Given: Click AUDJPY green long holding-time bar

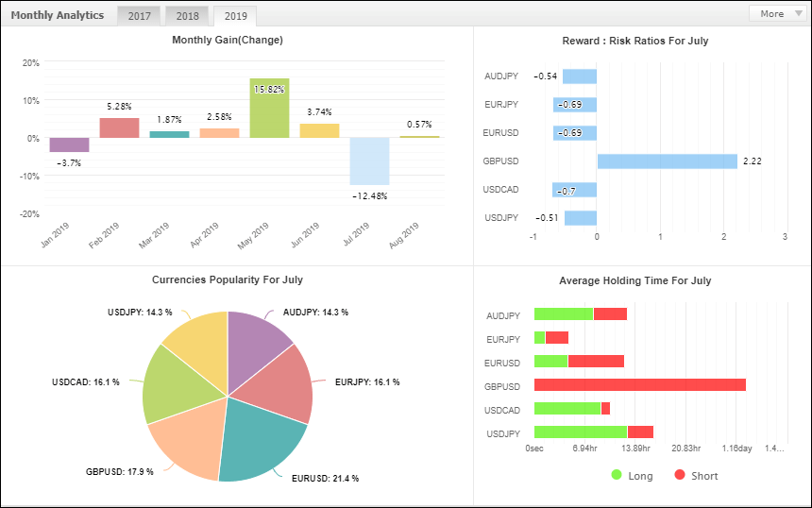Looking at the screenshot, I should tap(564, 313).
